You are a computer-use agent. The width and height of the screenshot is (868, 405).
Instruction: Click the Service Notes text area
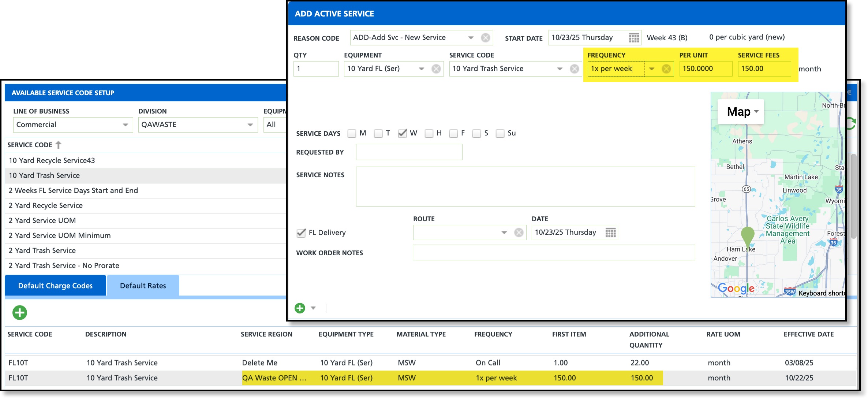(x=525, y=186)
